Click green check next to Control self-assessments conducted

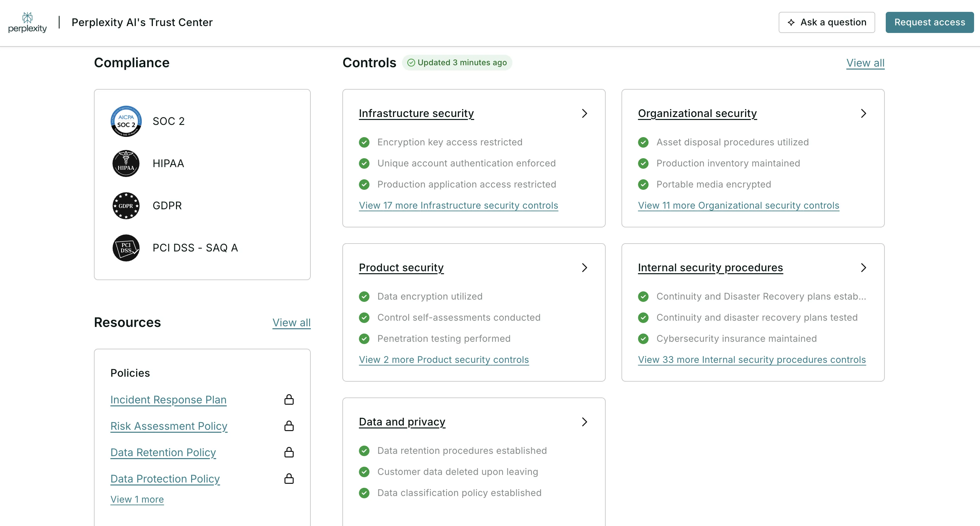[x=364, y=317]
